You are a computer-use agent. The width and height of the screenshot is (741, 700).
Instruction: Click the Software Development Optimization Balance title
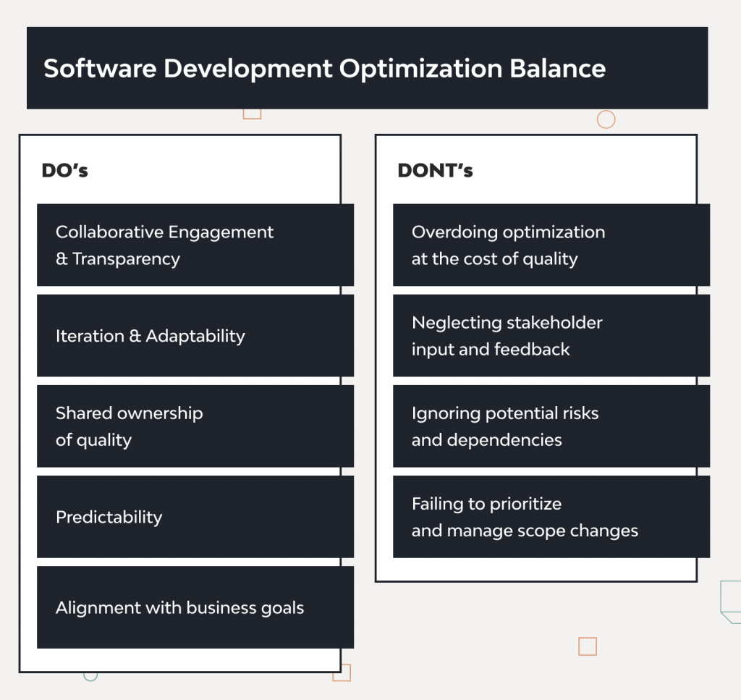pyautogui.click(x=325, y=68)
